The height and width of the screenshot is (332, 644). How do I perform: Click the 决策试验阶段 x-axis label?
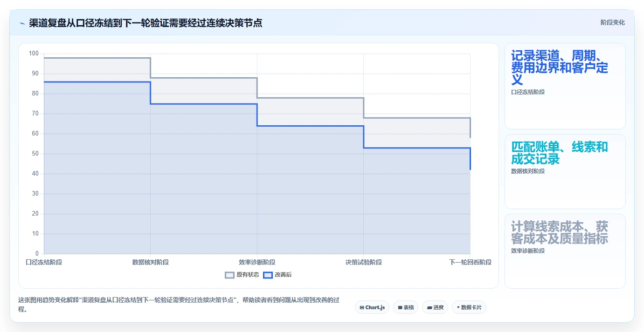click(x=364, y=262)
